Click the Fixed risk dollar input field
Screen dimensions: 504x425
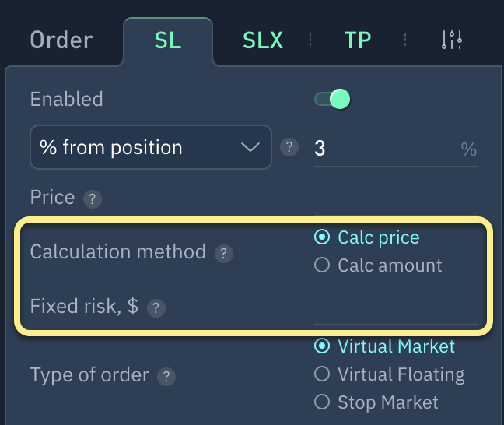[395, 309]
